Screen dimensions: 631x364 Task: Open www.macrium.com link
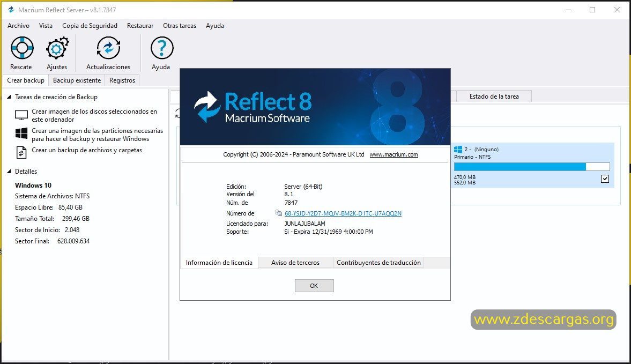[x=394, y=154]
